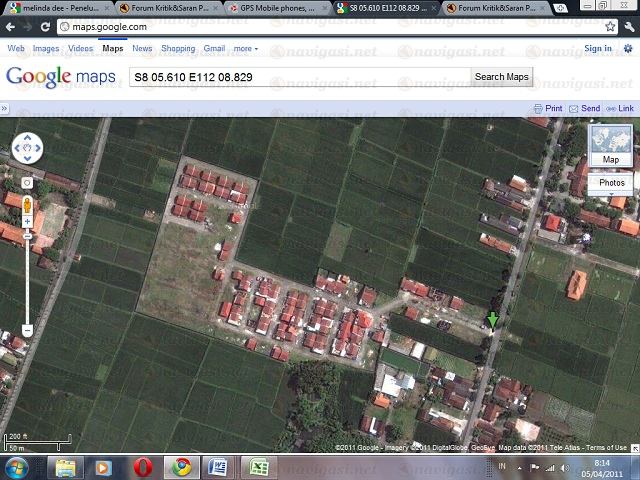Reload the page with refresh icon
The width and height of the screenshot is (640, 480).
(46, 27)
